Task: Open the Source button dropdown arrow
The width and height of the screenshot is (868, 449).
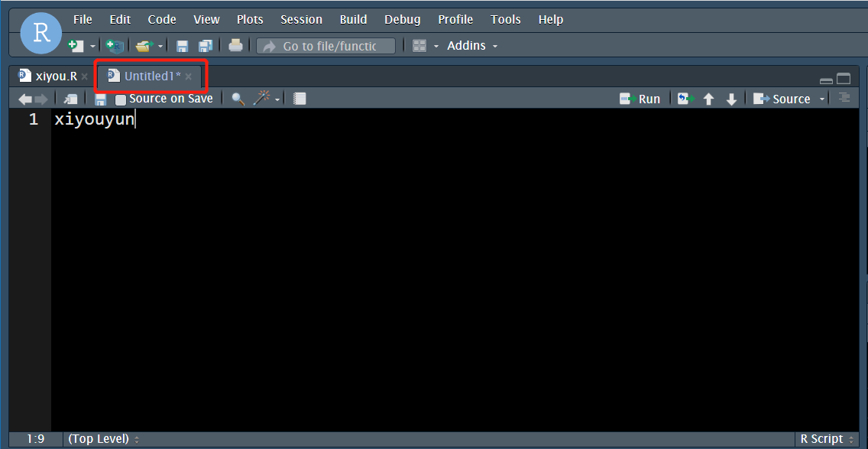Action: coord(822,99)
